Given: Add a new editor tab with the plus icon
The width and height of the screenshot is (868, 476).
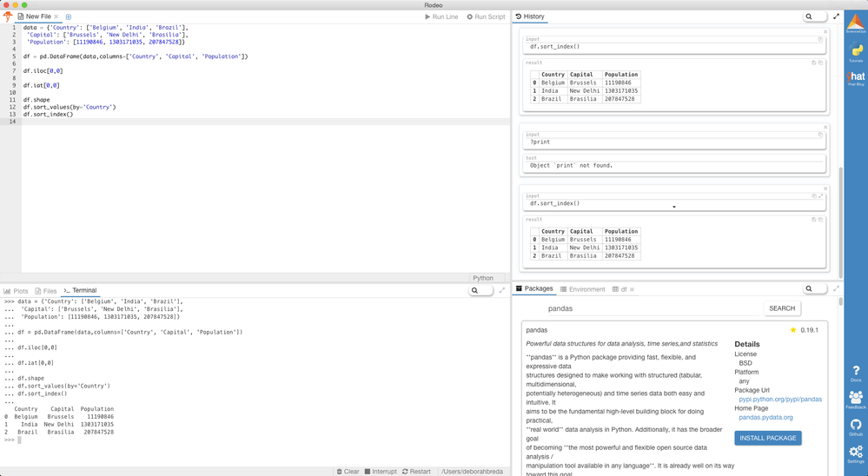Looking at the screenshot, I should tap(69, 17).
